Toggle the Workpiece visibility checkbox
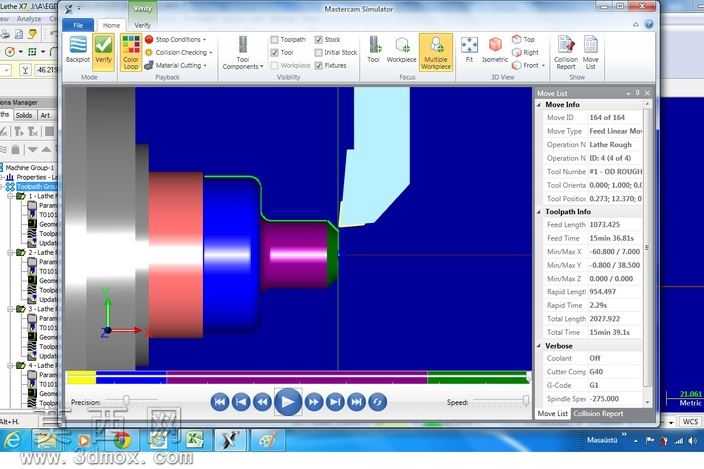The width and height of the screenshot is (704, 469). [x=274, y=66]
